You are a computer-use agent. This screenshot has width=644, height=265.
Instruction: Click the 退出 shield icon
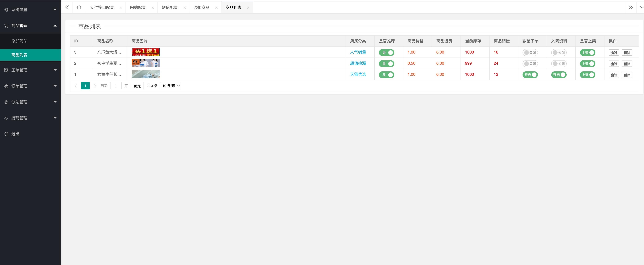point(6,134)
